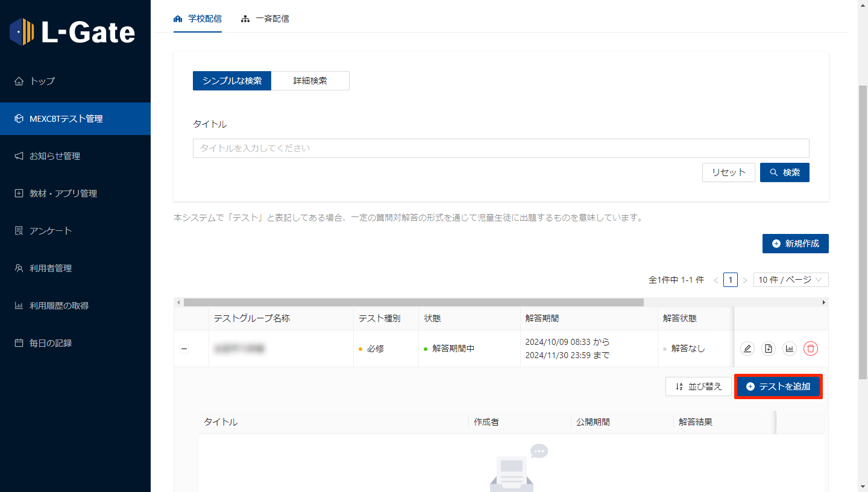Select the シンプルな検索 toggle
Image resolution: width=868 pixels, height=492 pixels.
click(x=232, y=81)
